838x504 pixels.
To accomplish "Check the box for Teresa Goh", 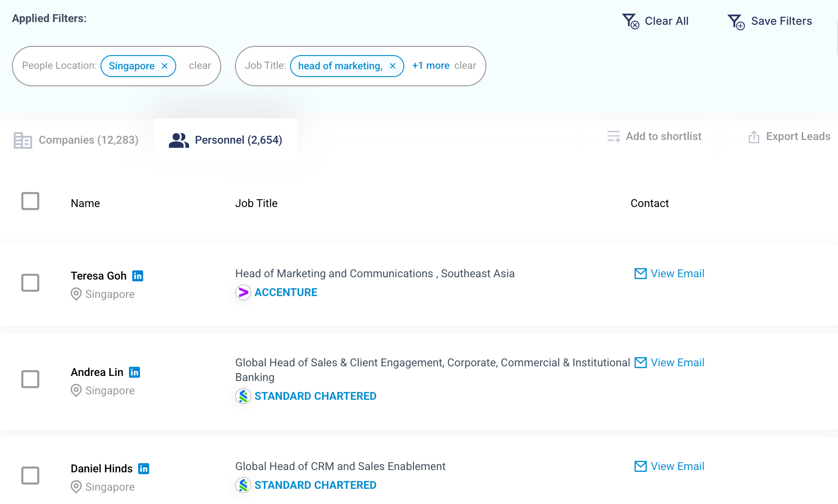I will 30,283.
